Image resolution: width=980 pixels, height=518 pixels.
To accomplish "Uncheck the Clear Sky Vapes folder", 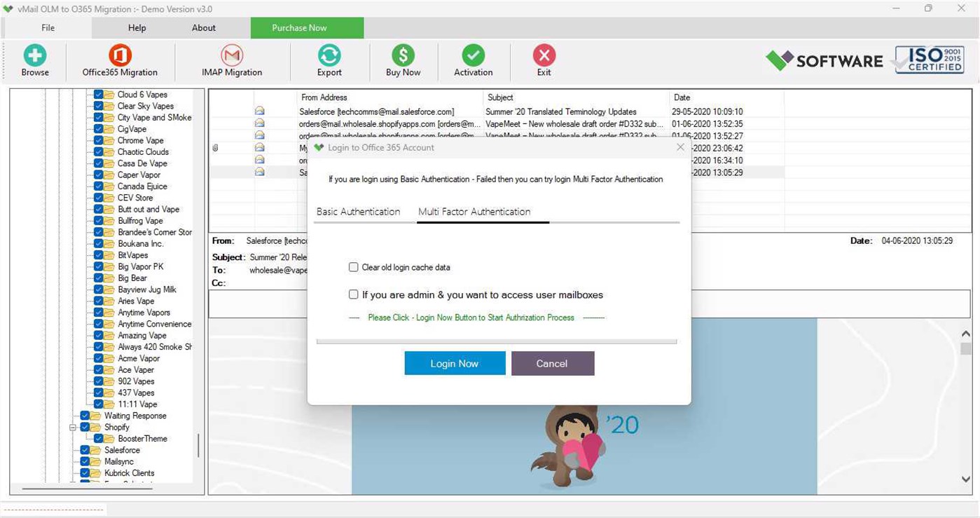I will tap(98, 106).
